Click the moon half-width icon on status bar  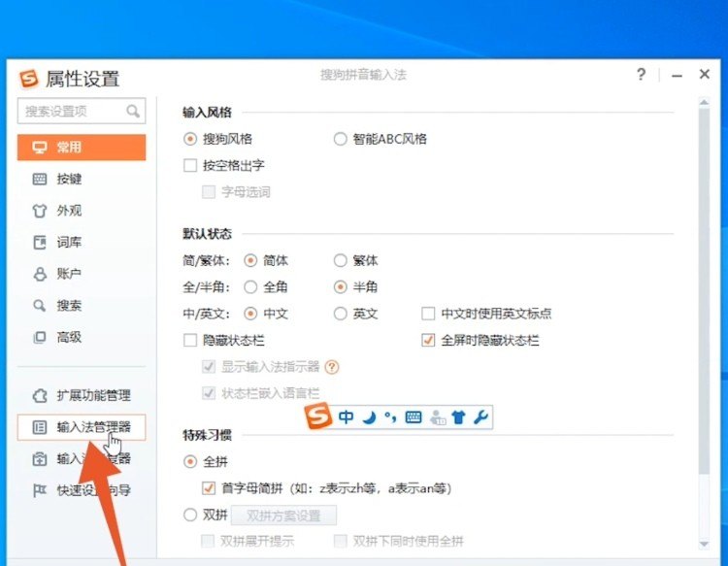click(369, 417)
